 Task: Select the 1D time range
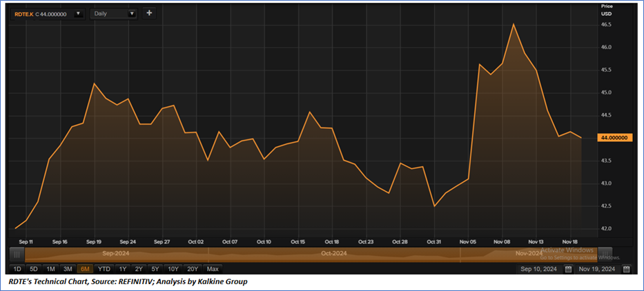(17, 269)
